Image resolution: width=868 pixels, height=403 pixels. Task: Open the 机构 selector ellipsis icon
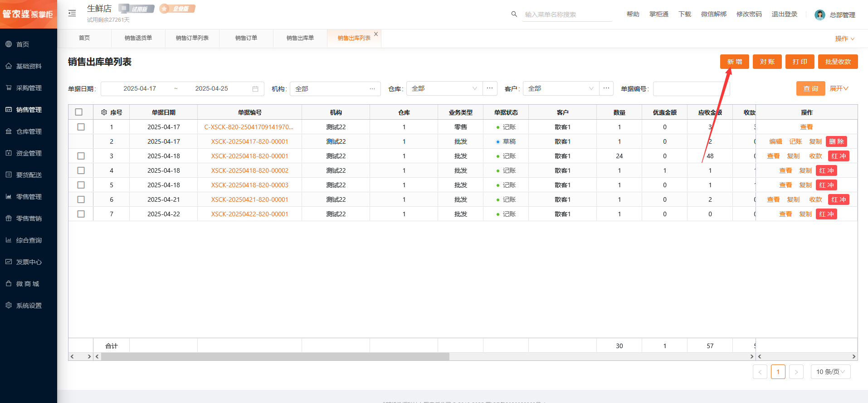point(372,89)
